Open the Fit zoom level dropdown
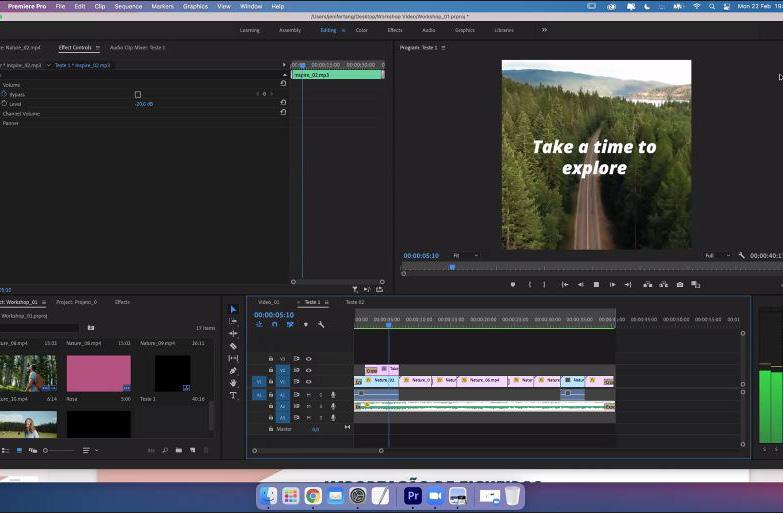This screenshot has height=513, width=783. [x=465, y=255]
